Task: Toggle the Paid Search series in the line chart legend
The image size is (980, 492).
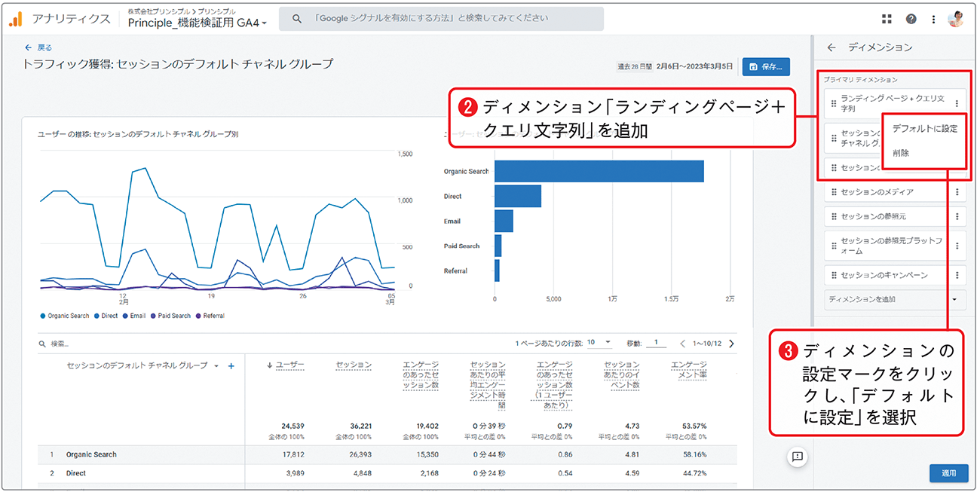Action: (170, 316)
